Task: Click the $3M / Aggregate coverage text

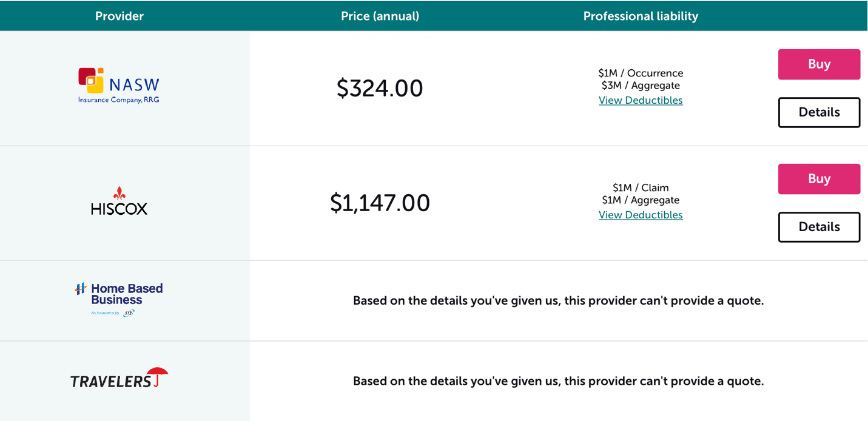Action: (x=641, y=86)
